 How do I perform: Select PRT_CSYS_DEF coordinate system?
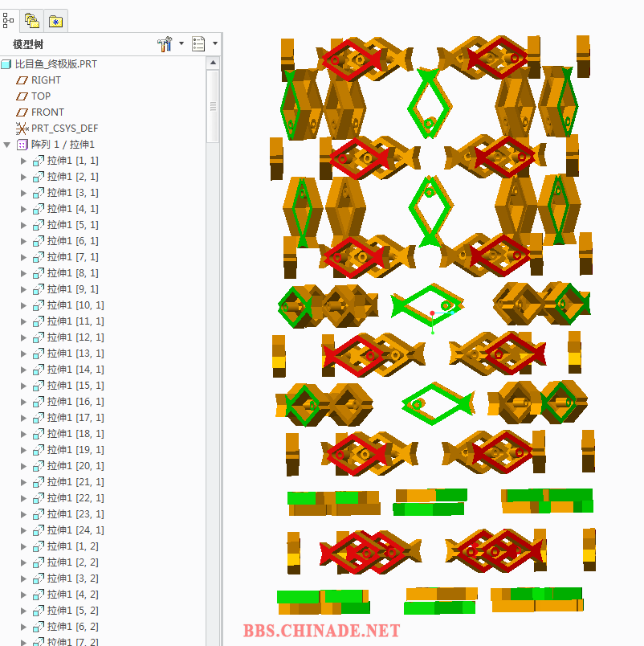coord(65,128)
